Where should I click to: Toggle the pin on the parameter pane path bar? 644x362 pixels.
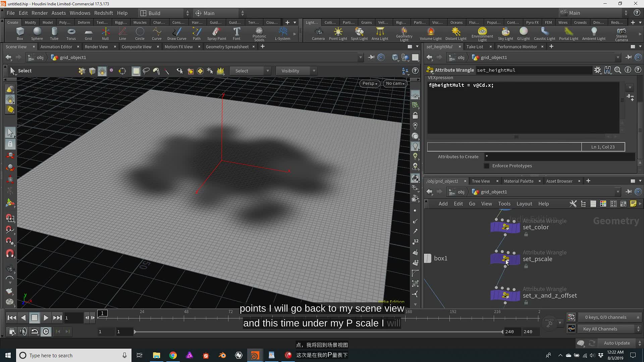[628, 57]
